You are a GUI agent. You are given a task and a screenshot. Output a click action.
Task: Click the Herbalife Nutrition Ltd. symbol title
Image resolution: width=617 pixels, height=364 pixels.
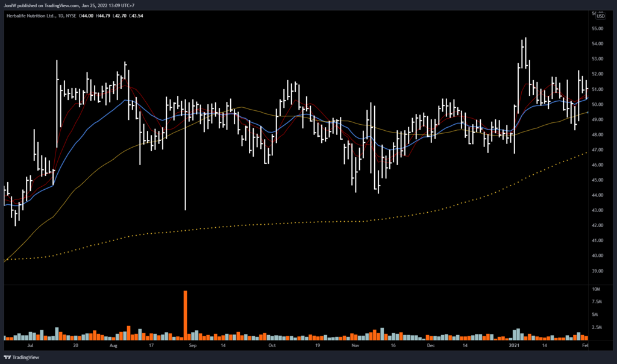click(32, 17)
